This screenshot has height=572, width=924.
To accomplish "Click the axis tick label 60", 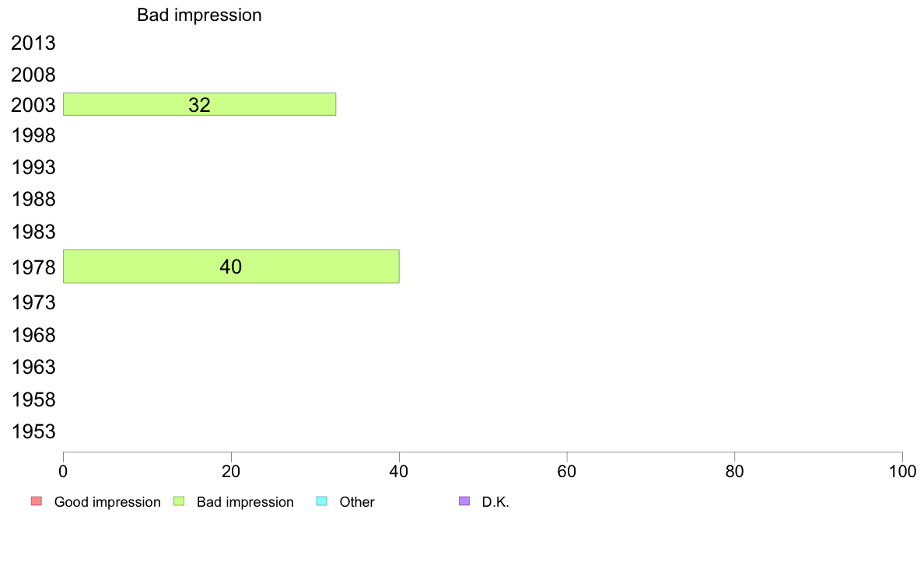I will [x=567, y=471].
